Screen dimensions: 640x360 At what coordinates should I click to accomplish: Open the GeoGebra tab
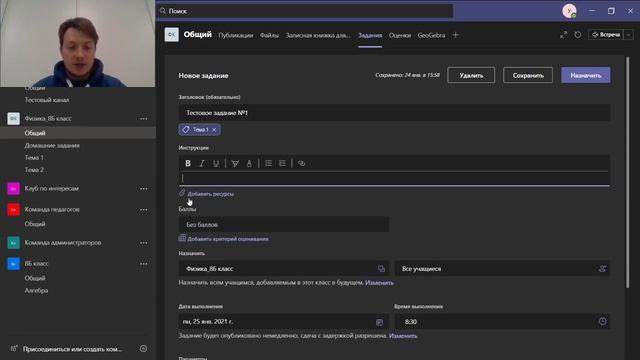click(431, 36)
